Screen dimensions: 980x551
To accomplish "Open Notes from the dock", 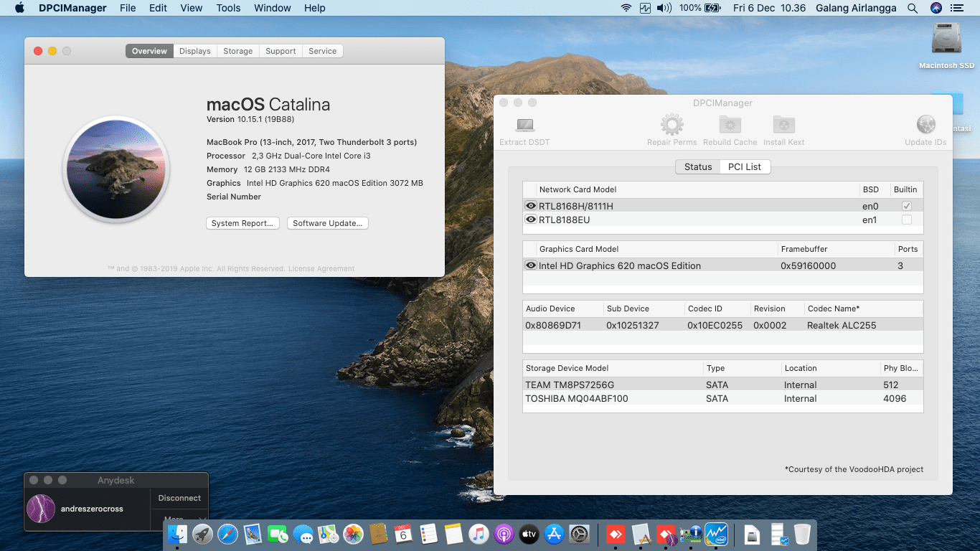I will tap(453, 534).
